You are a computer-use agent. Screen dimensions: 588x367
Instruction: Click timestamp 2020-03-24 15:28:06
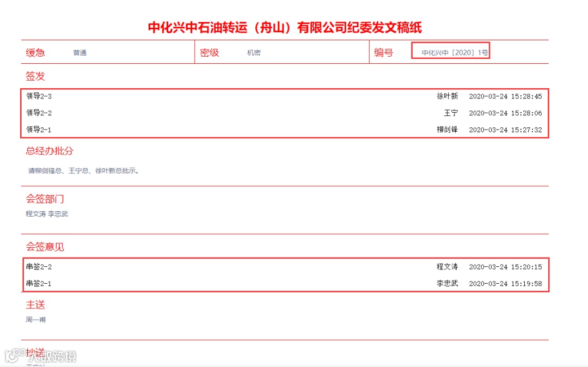tap(505, 113)
